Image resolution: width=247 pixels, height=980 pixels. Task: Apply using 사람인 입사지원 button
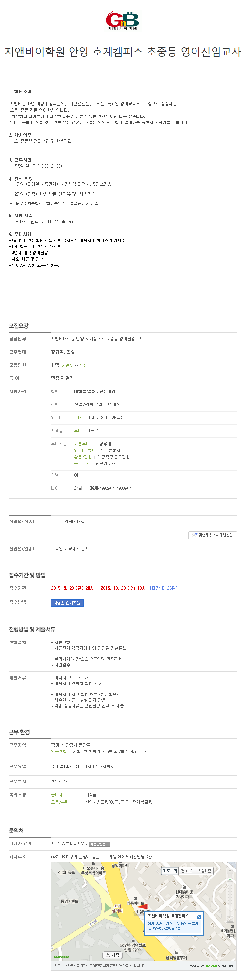(67, 603)
